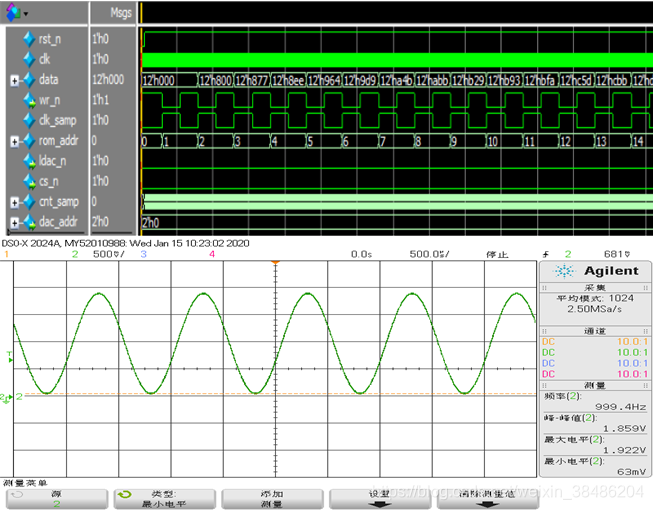Click the rom_addr signal diamond icon
653x510 pixels.
pos(29,141)
